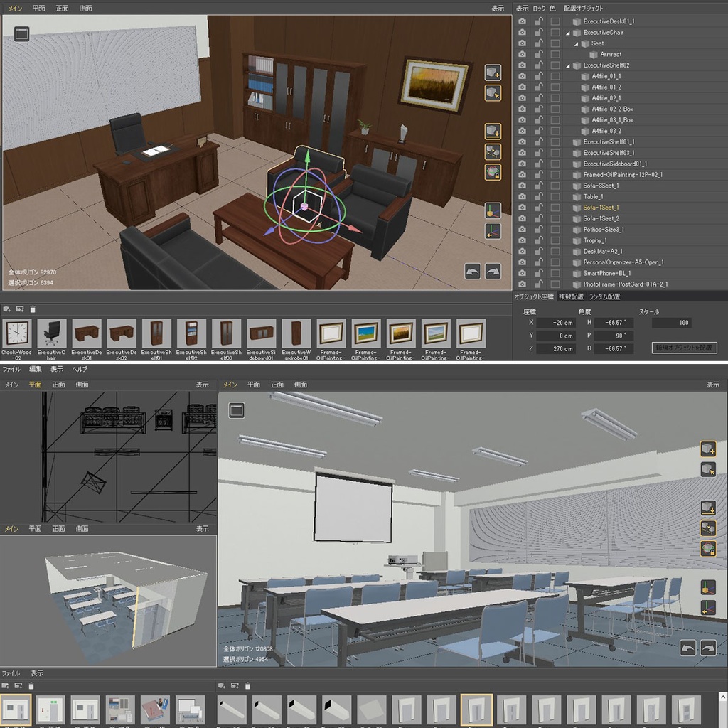
Task: Collapse the ExecutiveShelf02 tree node
Action: [567, 65]
